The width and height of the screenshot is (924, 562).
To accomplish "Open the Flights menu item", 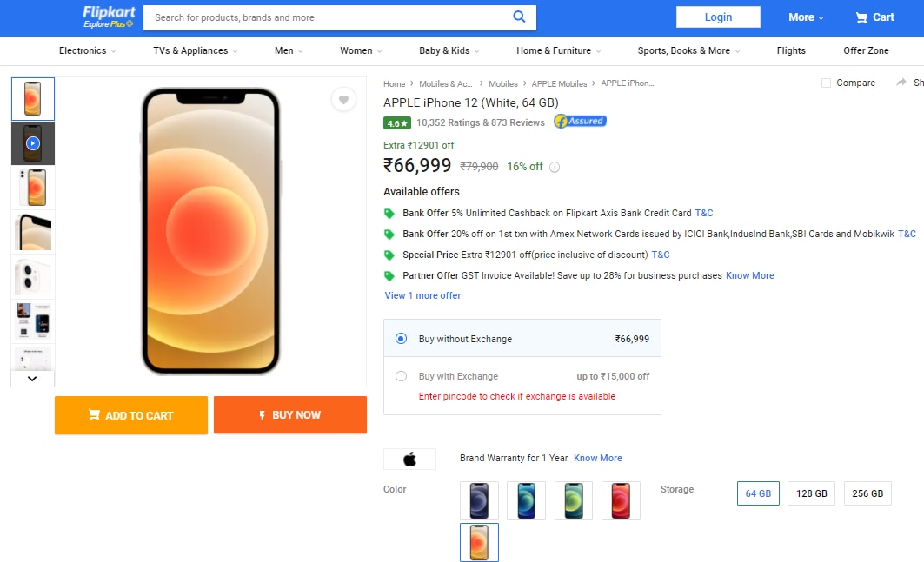I will point(791,50).
